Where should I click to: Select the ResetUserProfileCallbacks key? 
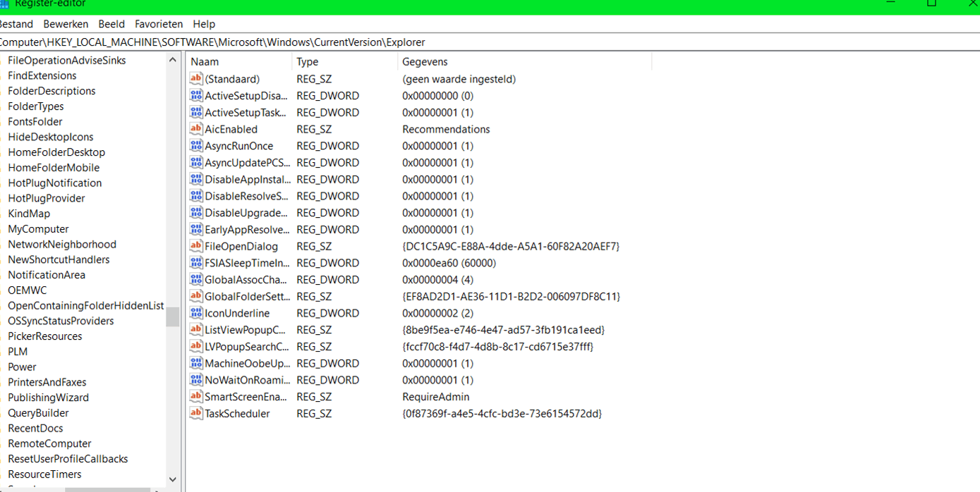[68, 459]
